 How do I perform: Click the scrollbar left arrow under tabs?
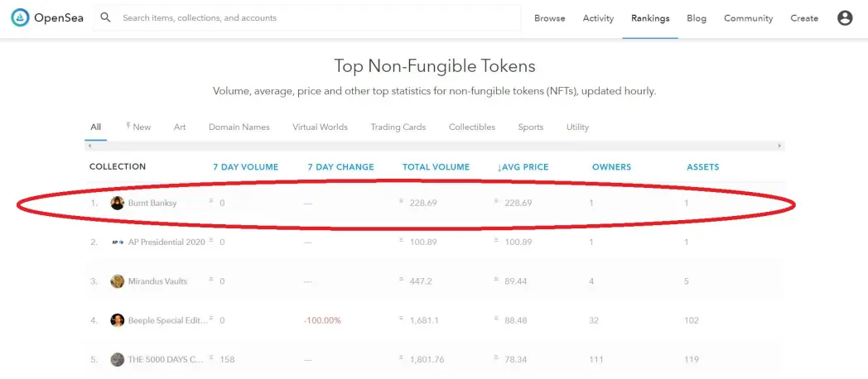pos(89,146)
